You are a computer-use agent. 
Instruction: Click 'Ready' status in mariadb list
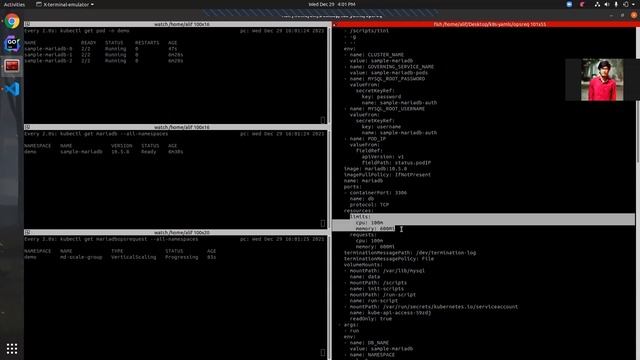149,152
